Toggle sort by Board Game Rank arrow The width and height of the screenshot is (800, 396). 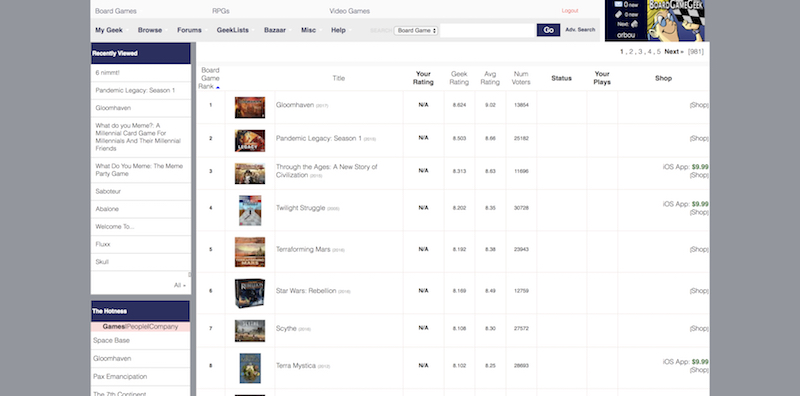coord(218,87)
